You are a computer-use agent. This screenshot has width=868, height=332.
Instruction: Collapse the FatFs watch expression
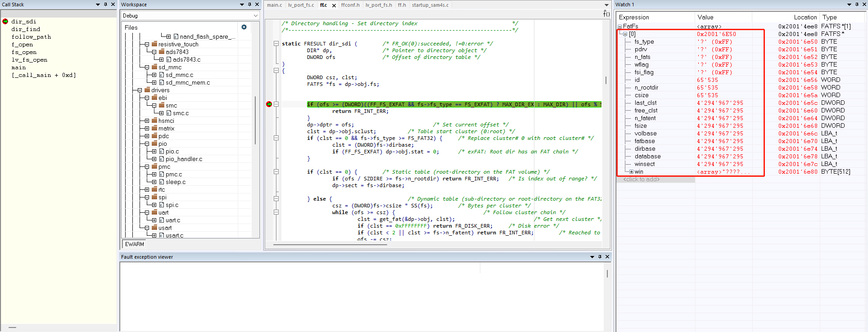(620, 27)
